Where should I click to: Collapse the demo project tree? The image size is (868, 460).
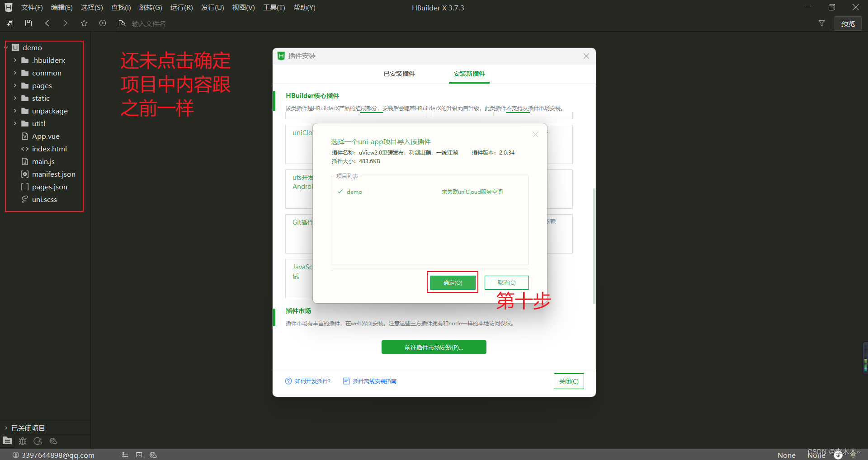pos(6,47)
